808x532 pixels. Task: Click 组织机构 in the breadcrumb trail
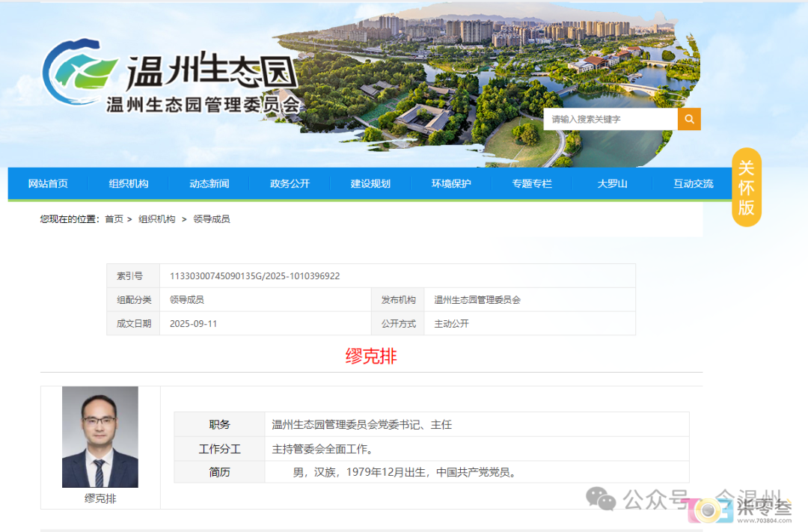(156, 219)
